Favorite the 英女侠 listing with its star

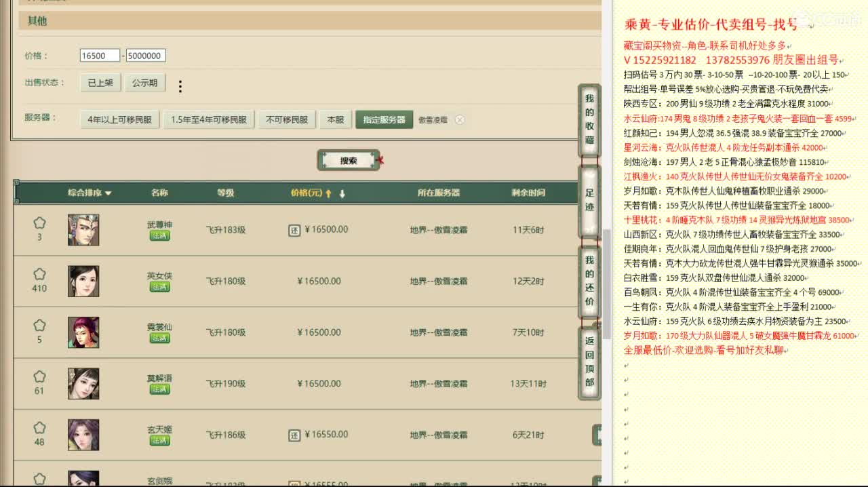[39, 274]
